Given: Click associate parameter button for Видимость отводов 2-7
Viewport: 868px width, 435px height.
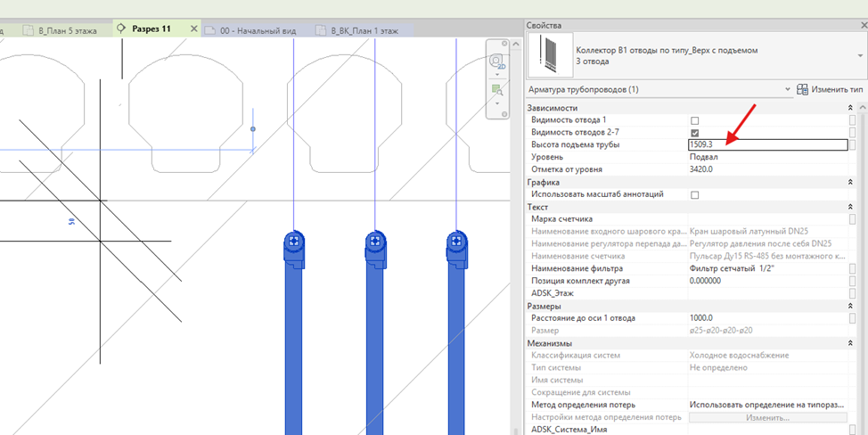Looking at the screenshot, I should coord(853,133).
